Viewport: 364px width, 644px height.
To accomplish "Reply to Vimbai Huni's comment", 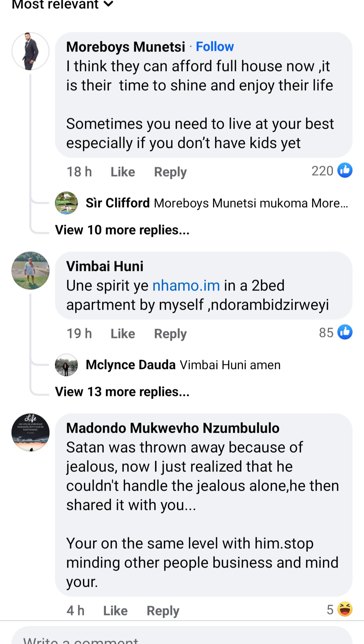I will tap(170, 334).
